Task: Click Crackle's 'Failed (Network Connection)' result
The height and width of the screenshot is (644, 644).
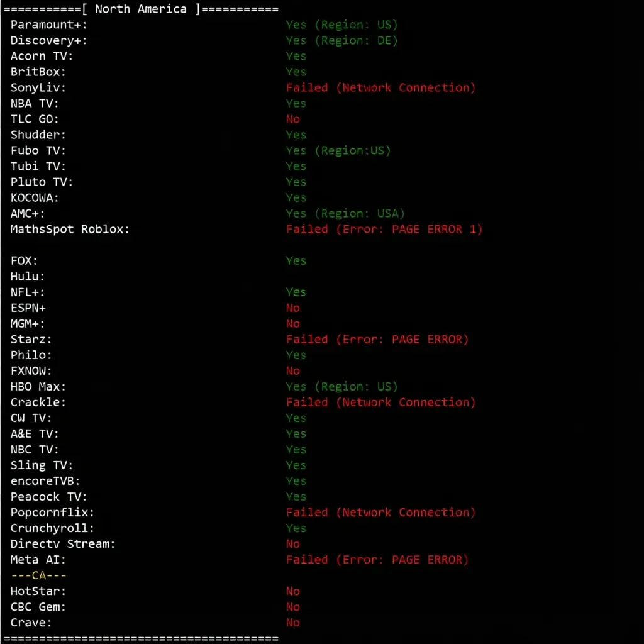Action: [380, 402]
